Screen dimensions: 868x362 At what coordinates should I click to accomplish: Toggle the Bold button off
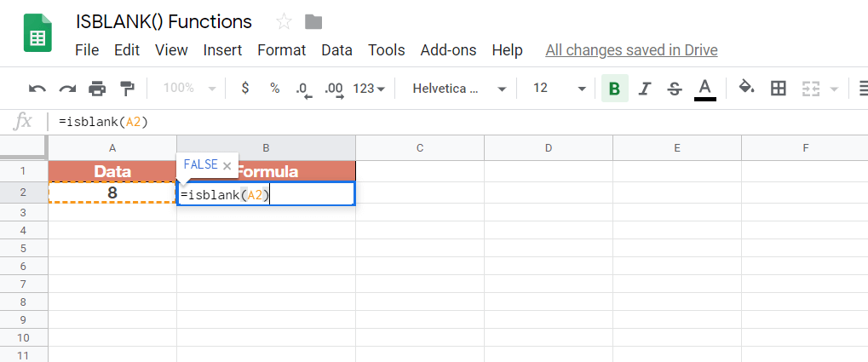[614, 89]
